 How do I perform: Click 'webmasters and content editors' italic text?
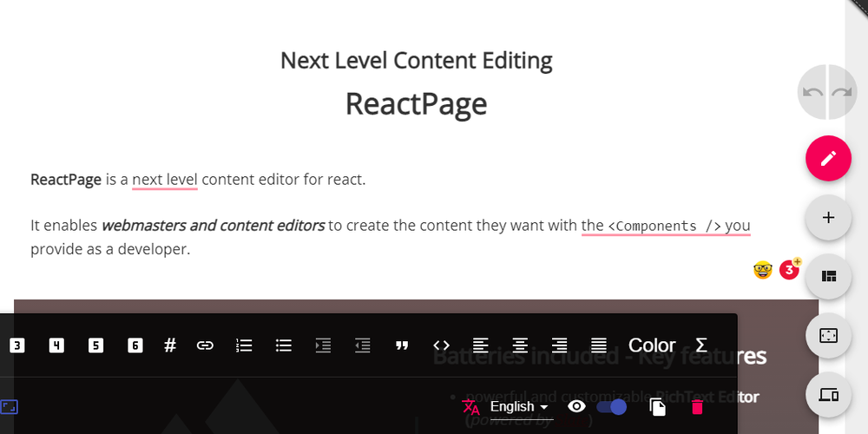[214, 226]
